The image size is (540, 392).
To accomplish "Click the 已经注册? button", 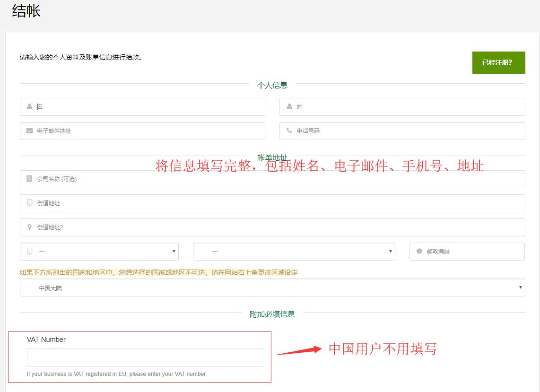I will tap(498, 62).
